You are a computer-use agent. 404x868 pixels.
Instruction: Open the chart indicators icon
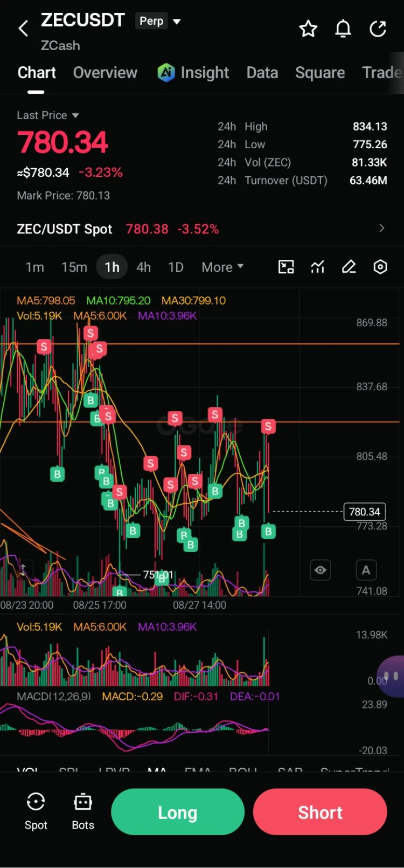pyautogui.click(x=318, y=267)
